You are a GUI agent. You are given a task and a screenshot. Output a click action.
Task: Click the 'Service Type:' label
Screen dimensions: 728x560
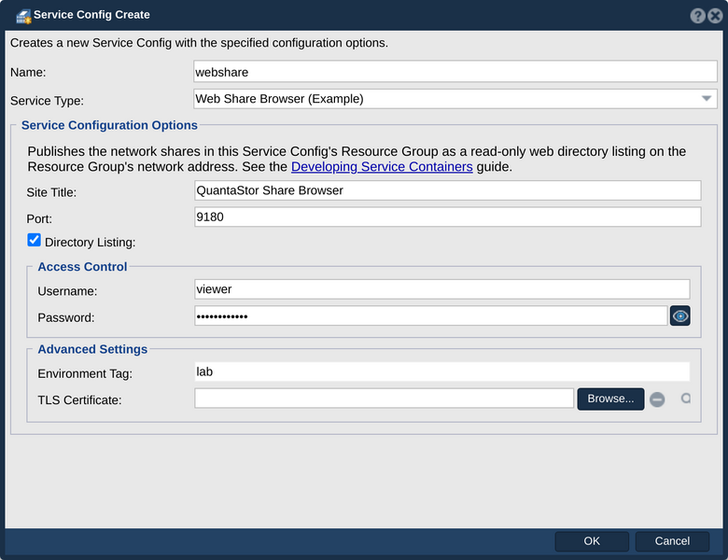(47, 101)
